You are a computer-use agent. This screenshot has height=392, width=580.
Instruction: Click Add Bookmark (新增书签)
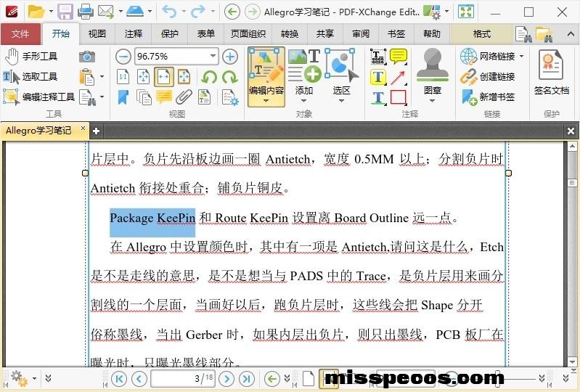coord(488,97)
